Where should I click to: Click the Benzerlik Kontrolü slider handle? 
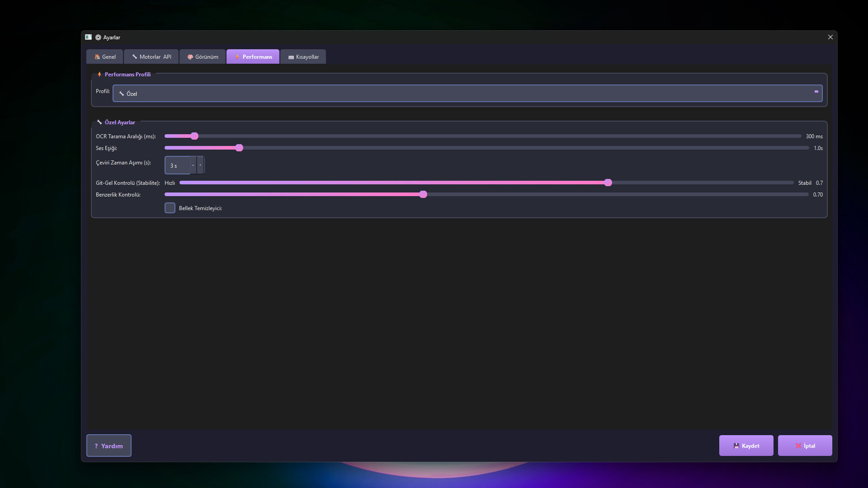point(423,194)
